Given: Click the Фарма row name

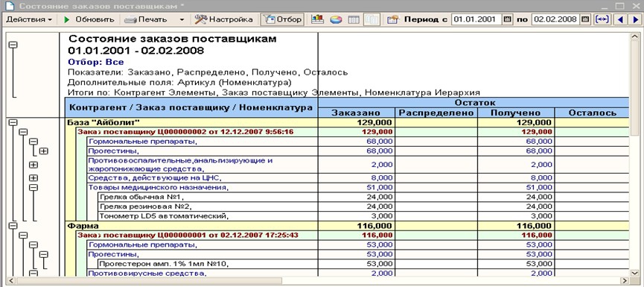Looking at the screenshot, I should coord(83,225).
